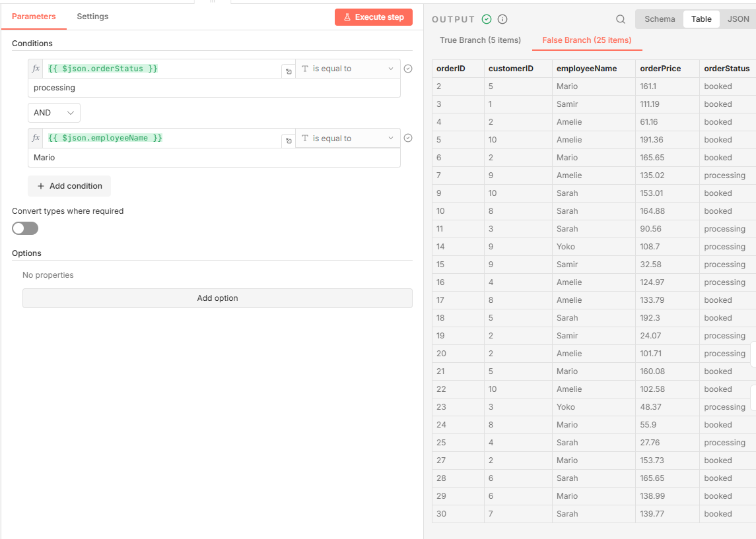Expand the AND combinator dropdown
Image resolution: width=756 pixels, height=539 pixels.
pos(54,113)
